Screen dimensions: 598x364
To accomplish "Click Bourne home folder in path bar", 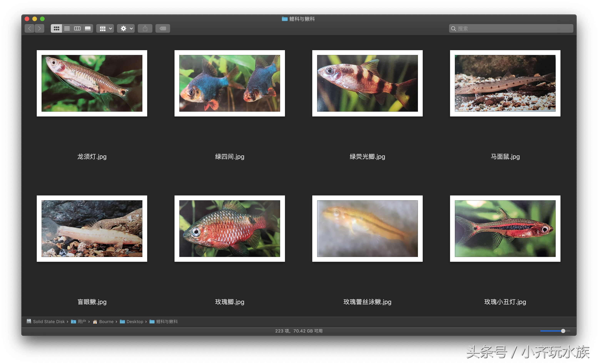I will tap(103, 322).
